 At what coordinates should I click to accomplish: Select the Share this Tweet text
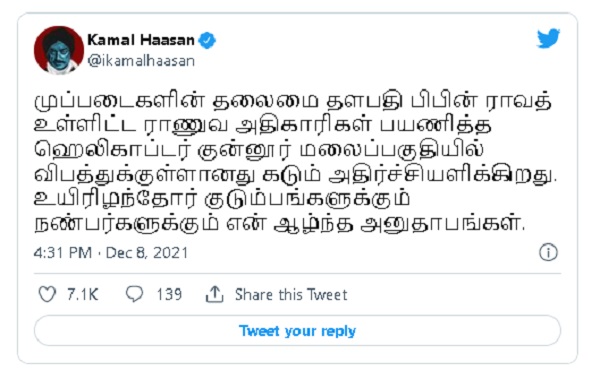291,295
